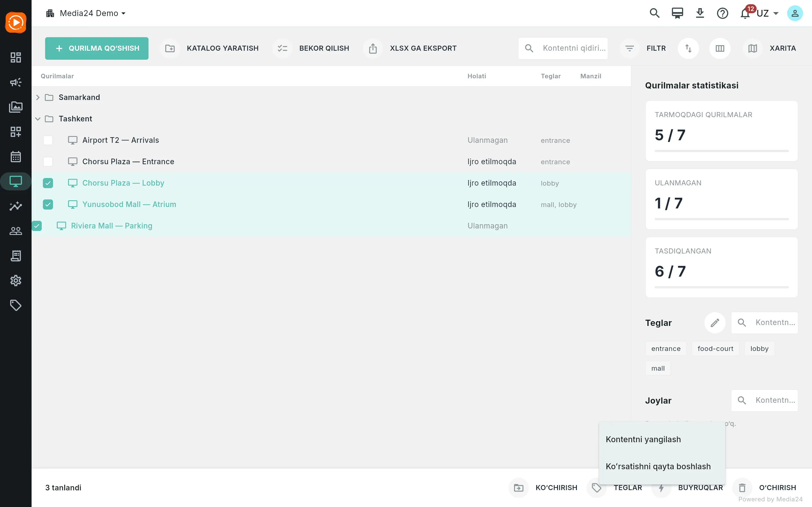812x507 pixels.
Task: Click the XLSX GA EKSPORT button
Action: click(x=410, y=48)
